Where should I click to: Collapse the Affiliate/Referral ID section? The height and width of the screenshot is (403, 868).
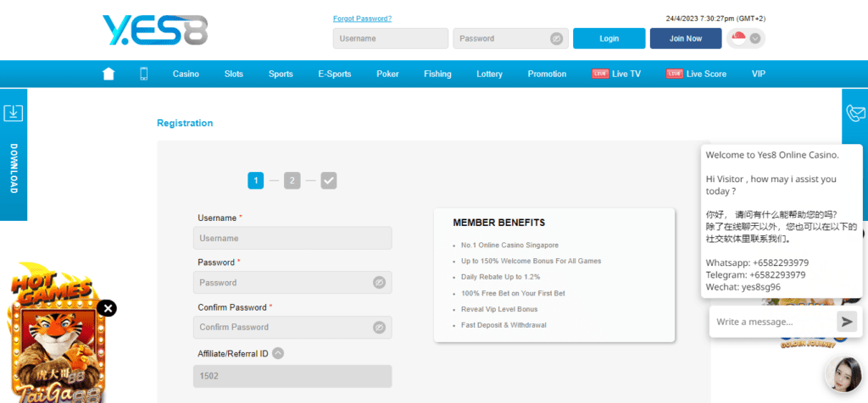[278, 353]
